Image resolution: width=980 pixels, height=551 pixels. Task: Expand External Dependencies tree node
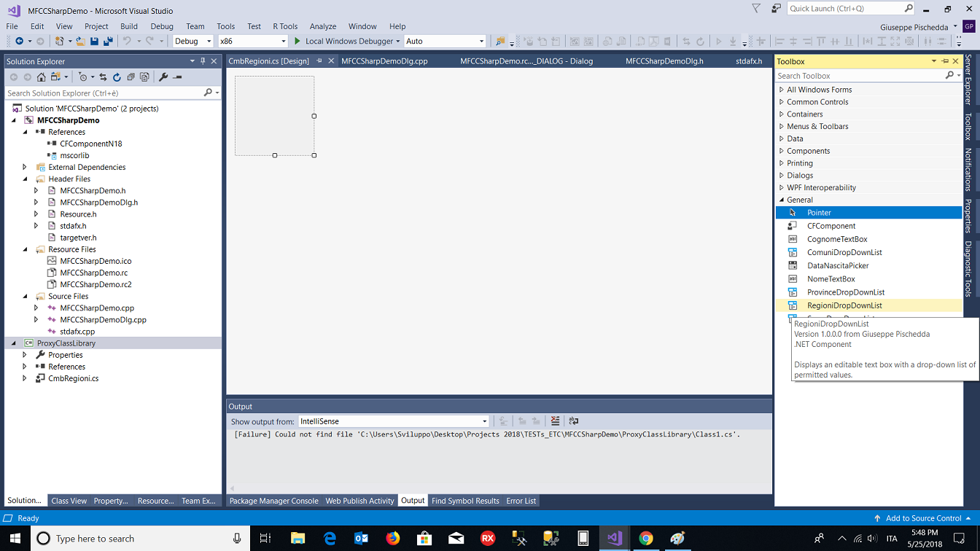[25, 167]
